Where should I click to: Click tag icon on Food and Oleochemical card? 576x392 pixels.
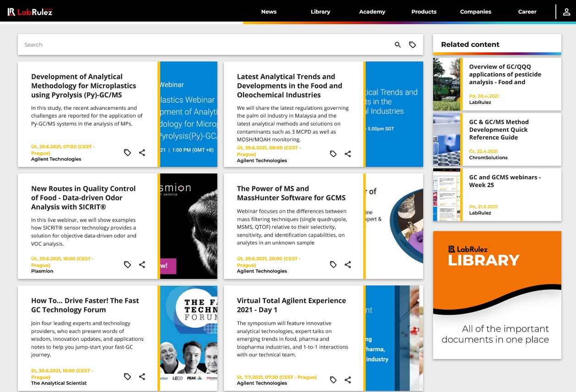point(333,154)
